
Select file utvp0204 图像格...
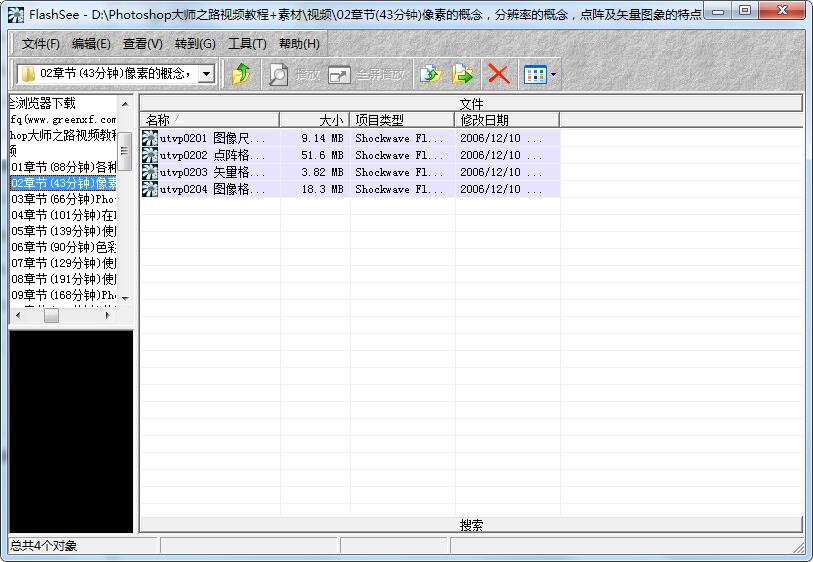click(x=213, y=189)
